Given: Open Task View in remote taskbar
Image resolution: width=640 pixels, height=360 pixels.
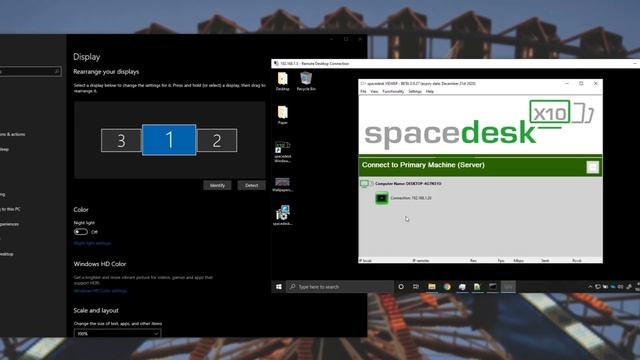Looking at the screenshot, I should coord(416,287).
